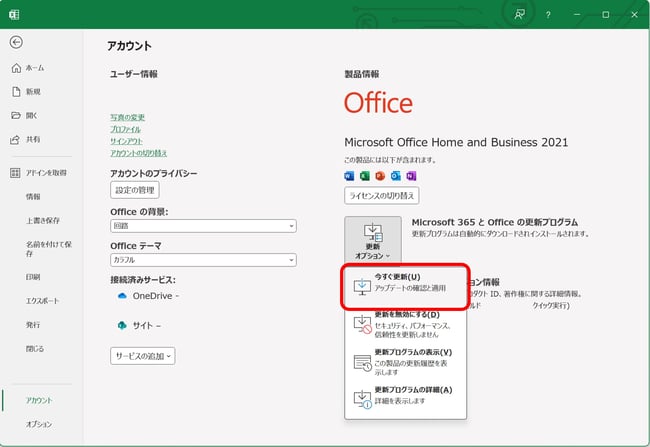The image size is (650, 447).
Task: Maximize the Excel window
Action: coord(606,15)
